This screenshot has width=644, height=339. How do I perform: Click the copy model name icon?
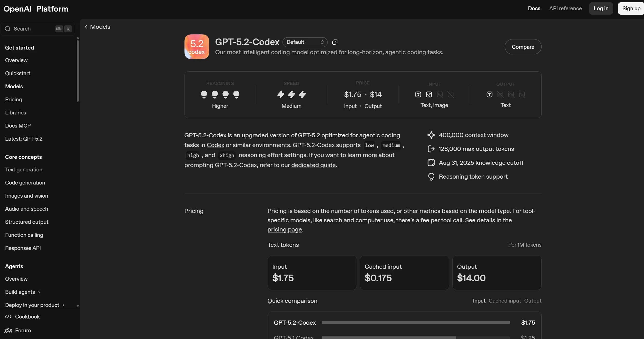pyautogui.click(x=335, y=42)
